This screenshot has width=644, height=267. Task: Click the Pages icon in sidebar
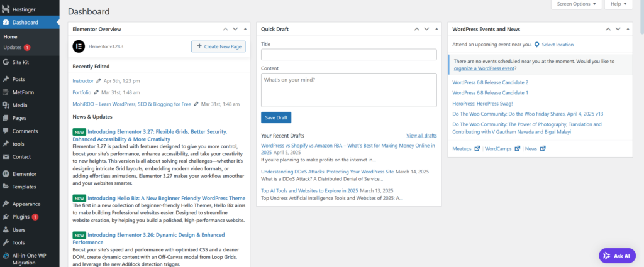(6, 118)
